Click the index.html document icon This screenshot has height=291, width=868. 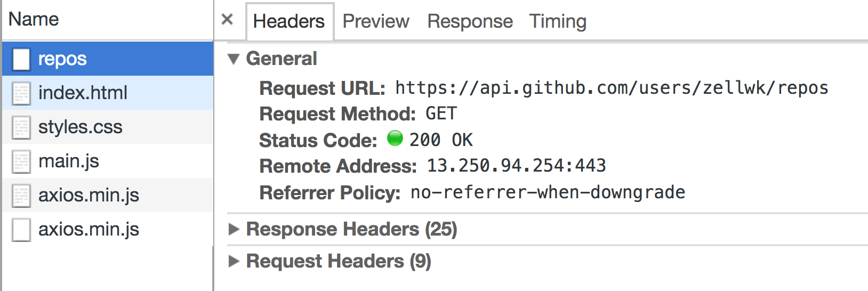tap(21, 93)
